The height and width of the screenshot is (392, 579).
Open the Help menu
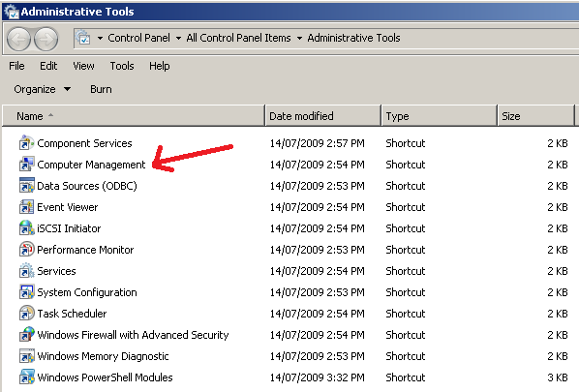160,66
